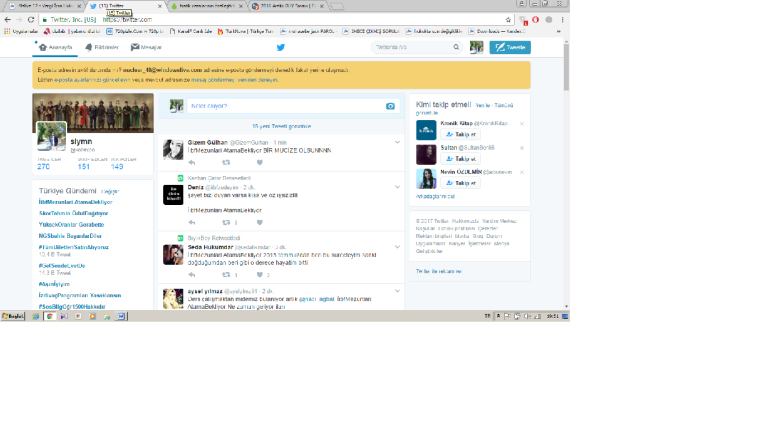Follow Sultan with Takip et

(460, 159)
